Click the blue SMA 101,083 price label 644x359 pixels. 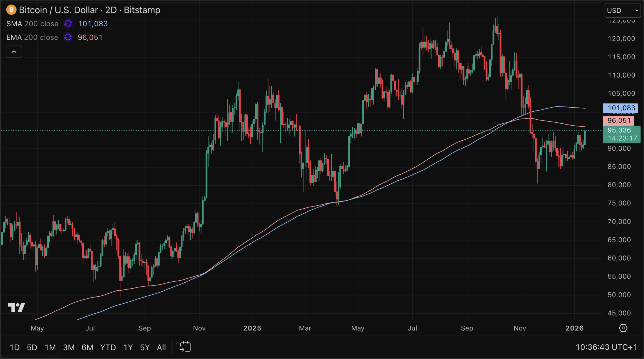pos(621,108)
